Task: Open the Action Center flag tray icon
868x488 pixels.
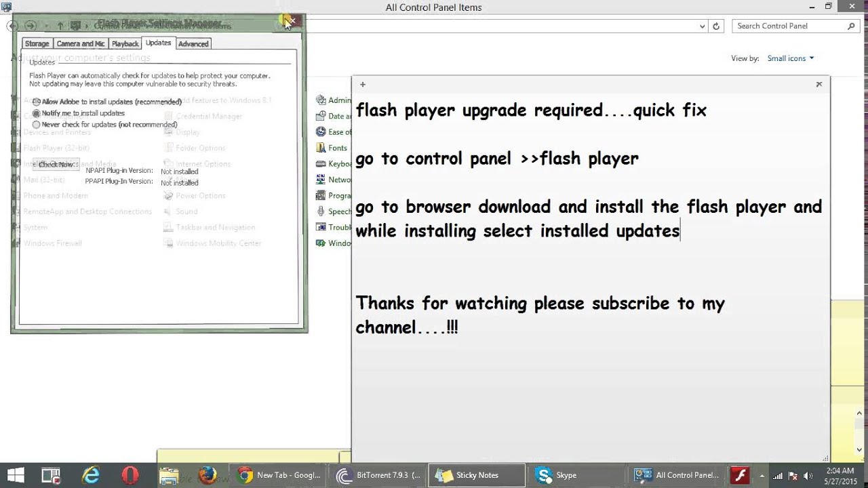Action: [x=793, y=476]
